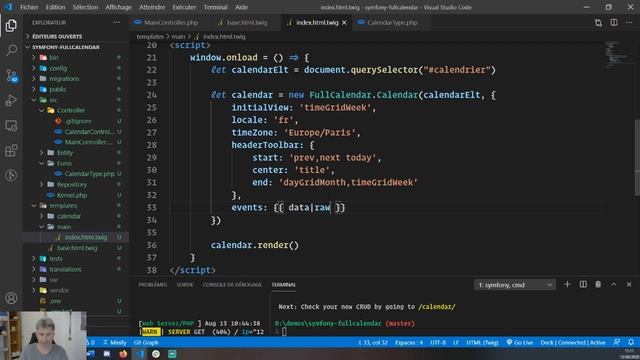
Task: Open the Accounts icon in activity bar
Action: 11,298
